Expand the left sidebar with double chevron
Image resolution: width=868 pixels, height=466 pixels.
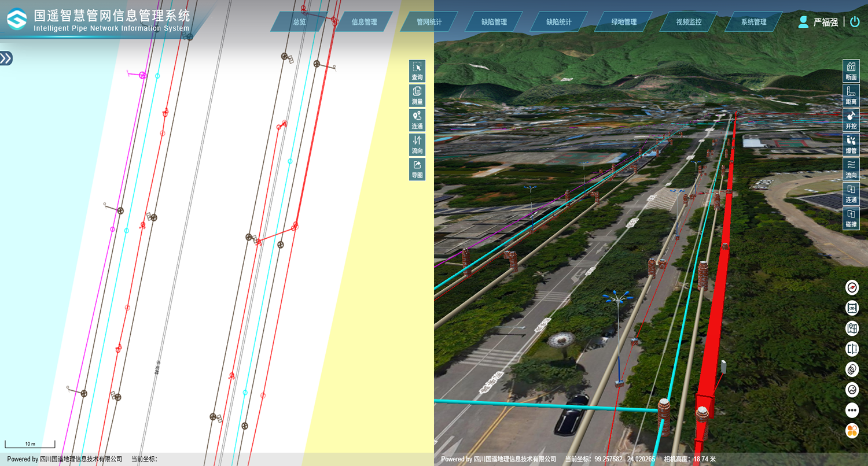(6, 58)
